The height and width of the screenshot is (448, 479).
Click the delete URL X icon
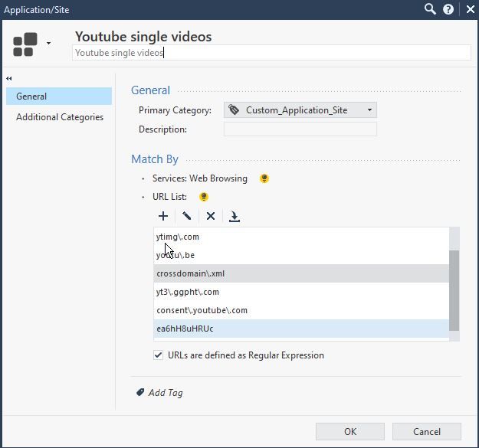(211, 217)
